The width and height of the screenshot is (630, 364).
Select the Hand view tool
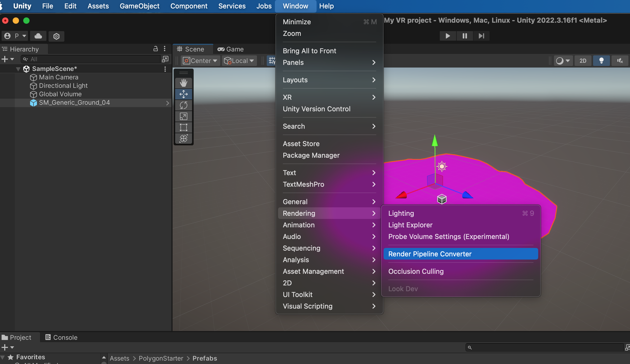[x=183, y=83]
